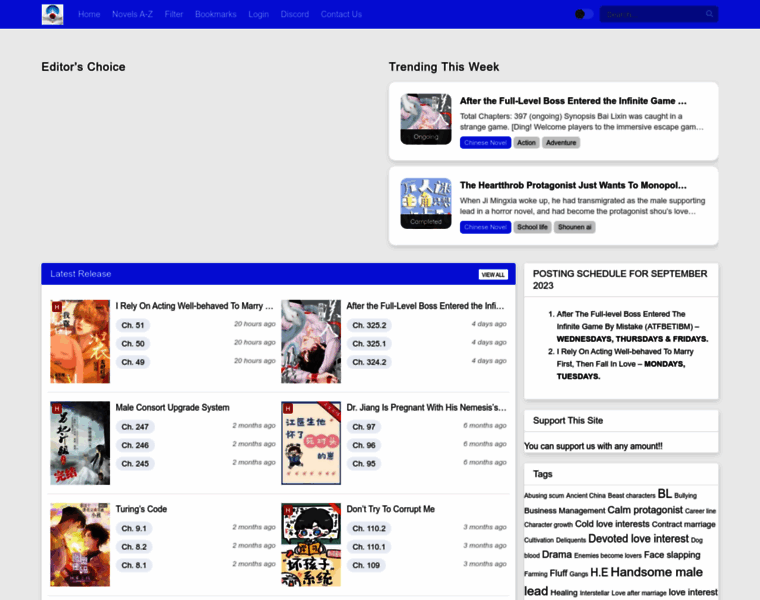Open chapter Ch. 95

point(364,464)
